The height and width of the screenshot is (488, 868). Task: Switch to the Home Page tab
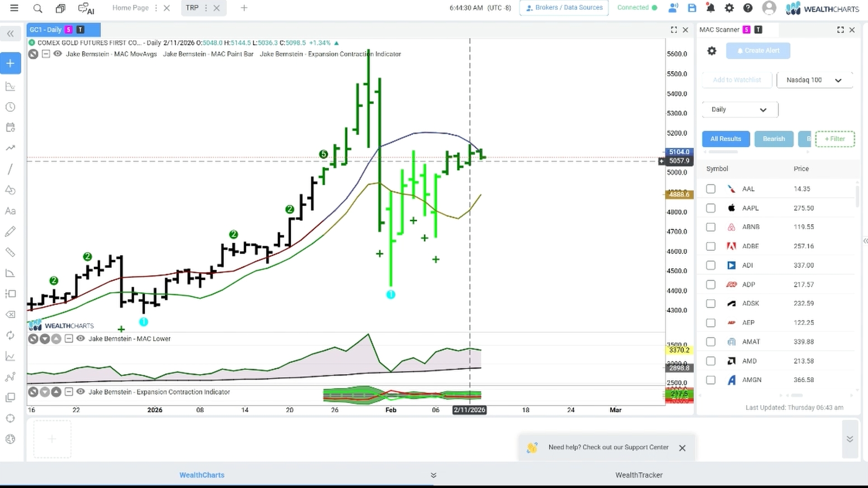click(130, 8)
